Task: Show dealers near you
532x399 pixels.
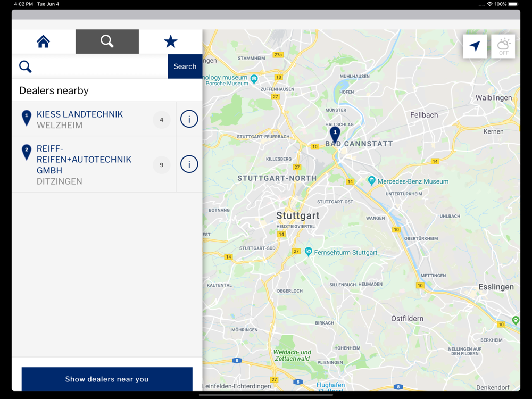Action: point(107,379)
